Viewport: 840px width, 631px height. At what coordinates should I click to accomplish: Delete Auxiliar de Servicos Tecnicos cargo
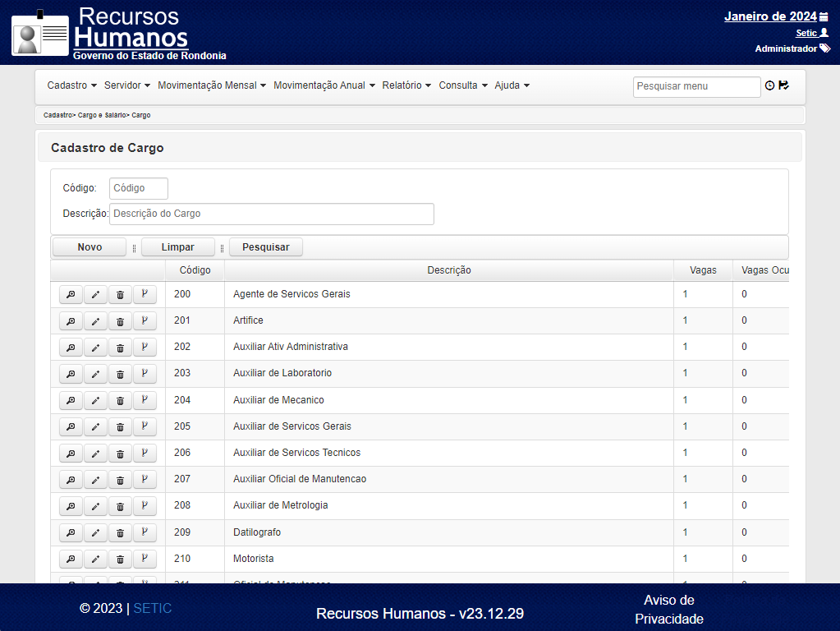[x=120, y=453]
